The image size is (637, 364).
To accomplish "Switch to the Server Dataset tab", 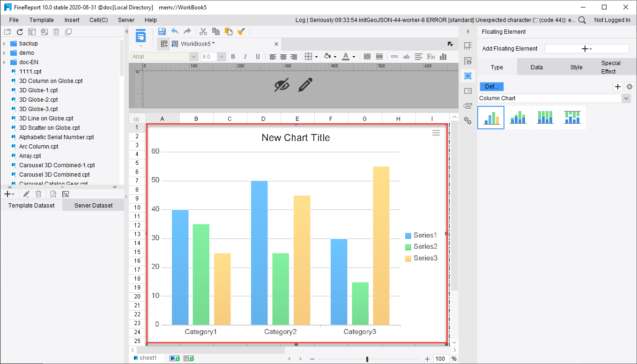I will pos(92,205).
